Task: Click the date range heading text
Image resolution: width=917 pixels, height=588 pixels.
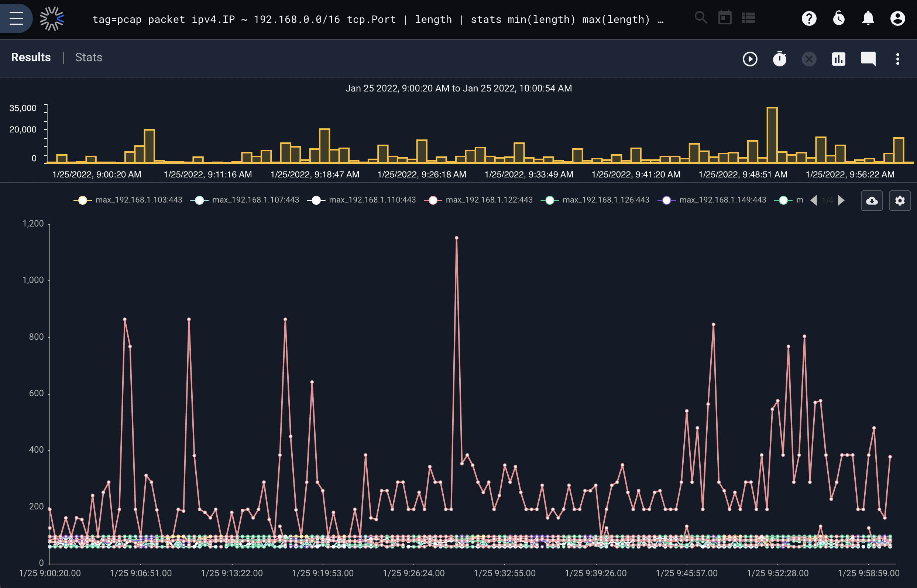Action: click(x=458, y=89)
